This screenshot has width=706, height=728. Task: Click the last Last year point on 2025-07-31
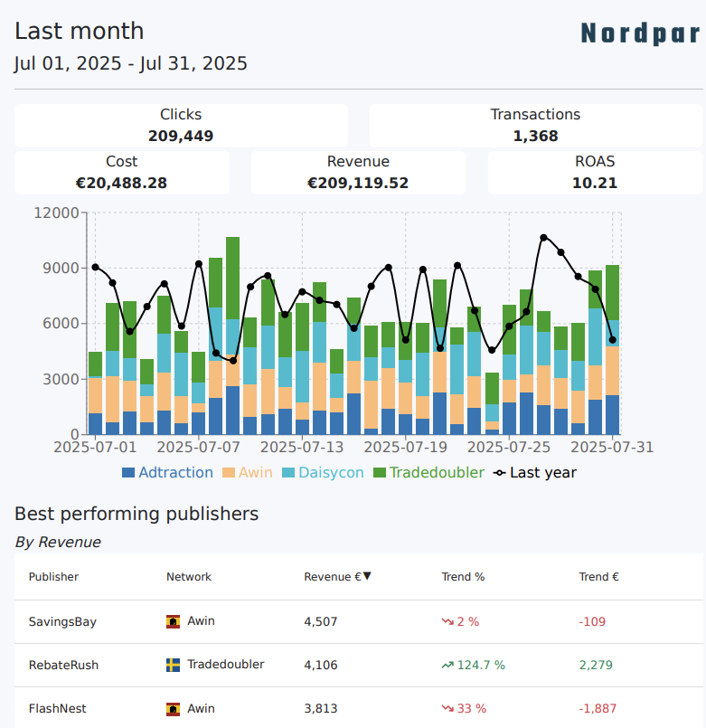pos(612,340)
